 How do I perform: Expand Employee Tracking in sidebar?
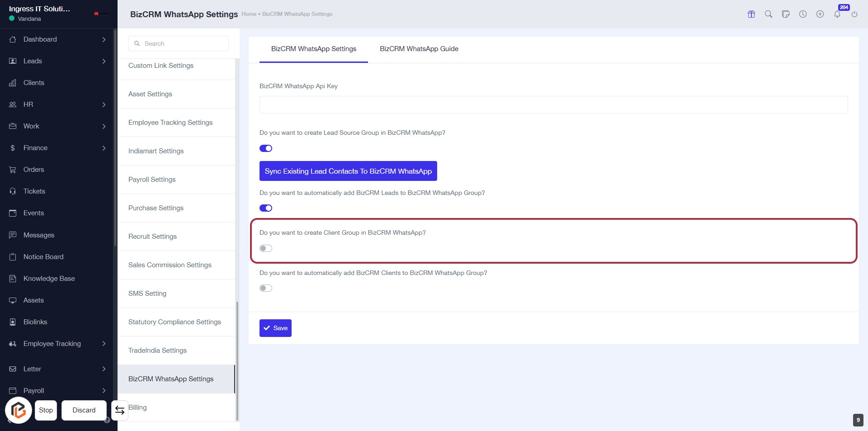point(104,344)
